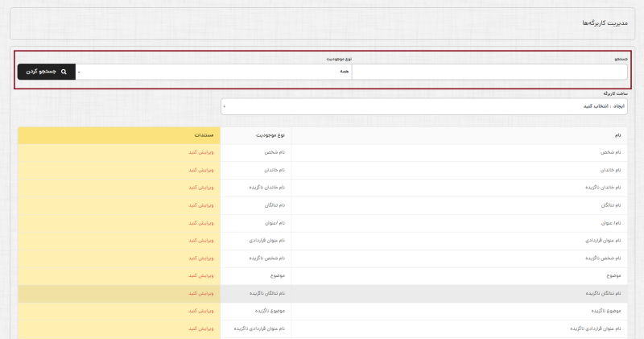644x339 pixels.
Task: Click ویرایش کنید for the نام خاندان row
Action: (x=202, y=170)
